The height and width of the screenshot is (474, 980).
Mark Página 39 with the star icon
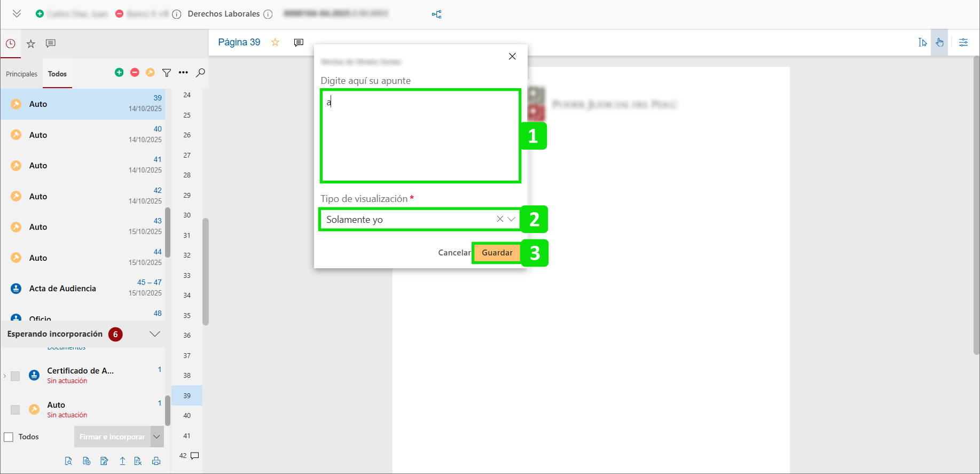[276, 42]
